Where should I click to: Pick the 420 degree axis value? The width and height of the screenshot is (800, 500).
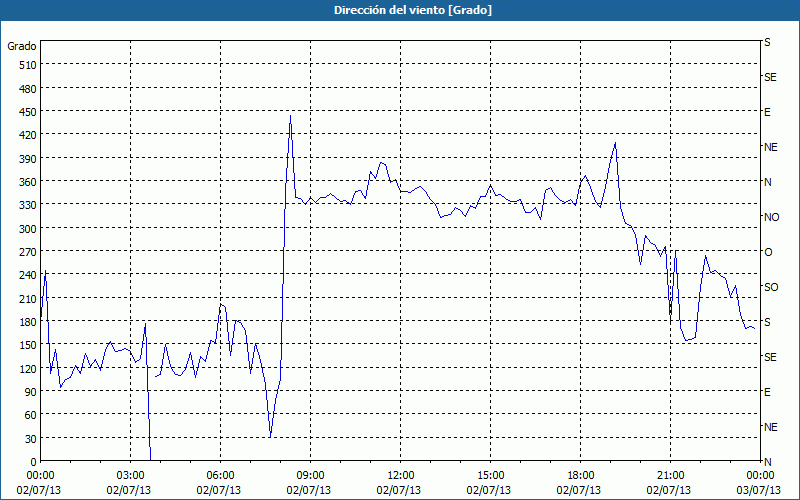point(28,135)
